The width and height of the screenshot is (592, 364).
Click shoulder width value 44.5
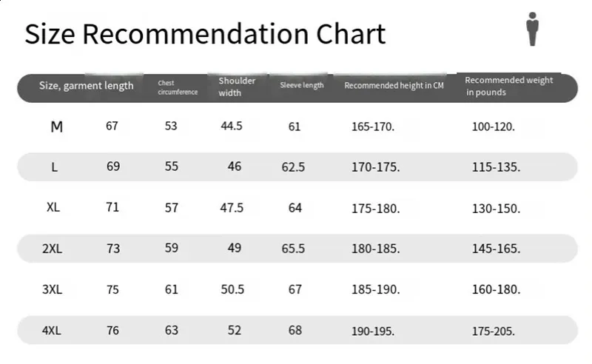point(232,126)
